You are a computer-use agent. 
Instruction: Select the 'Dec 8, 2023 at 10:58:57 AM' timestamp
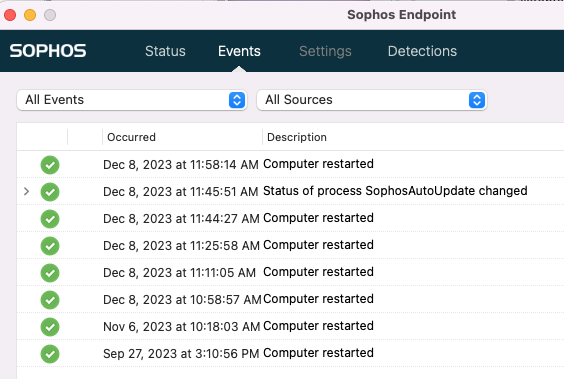point(182,300)
